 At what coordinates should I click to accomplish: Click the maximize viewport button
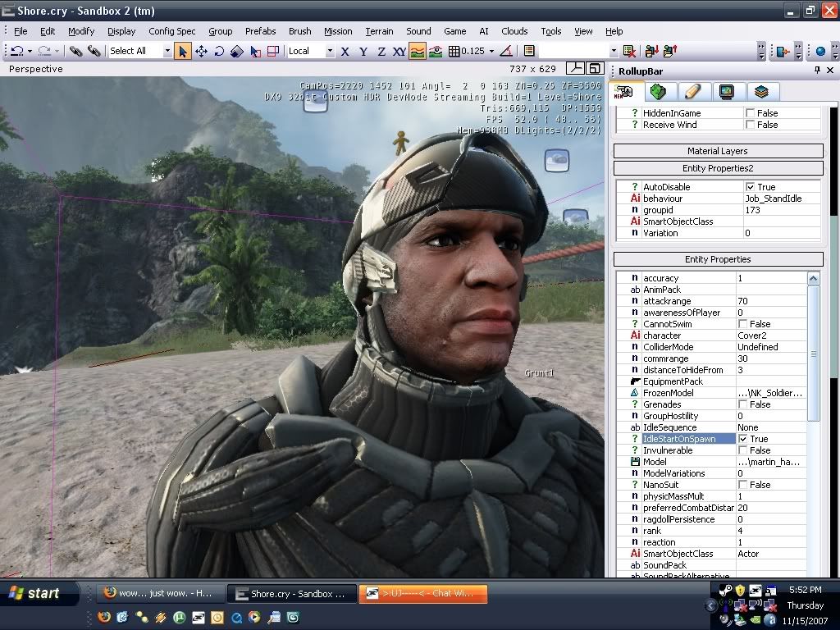click(x=596, y=69)
